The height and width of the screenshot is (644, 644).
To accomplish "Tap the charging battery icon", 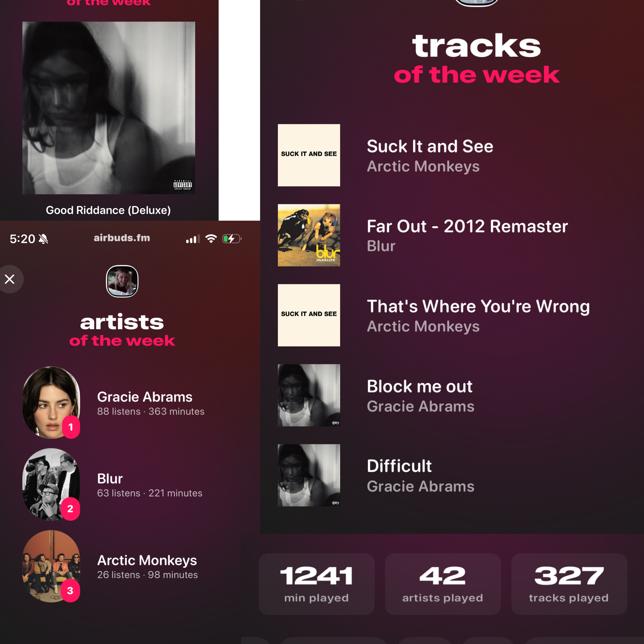I will pos(232,239).
